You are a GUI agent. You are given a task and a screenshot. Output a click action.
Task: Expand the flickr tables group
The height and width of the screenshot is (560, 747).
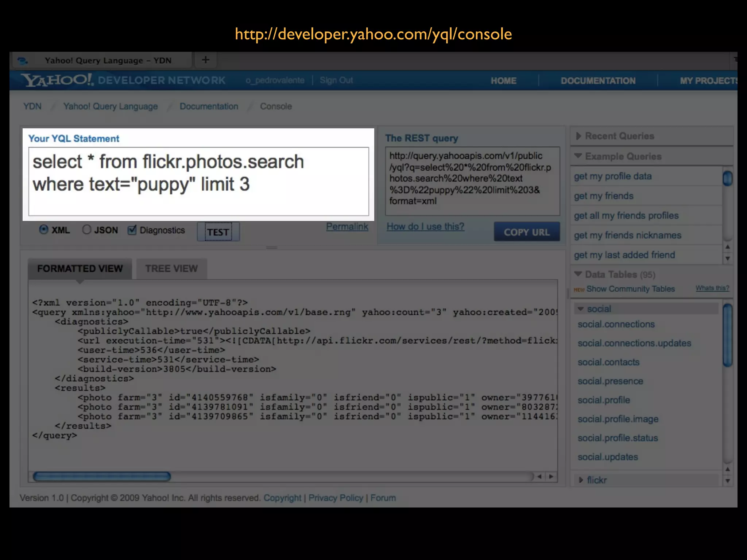(646, 480)
